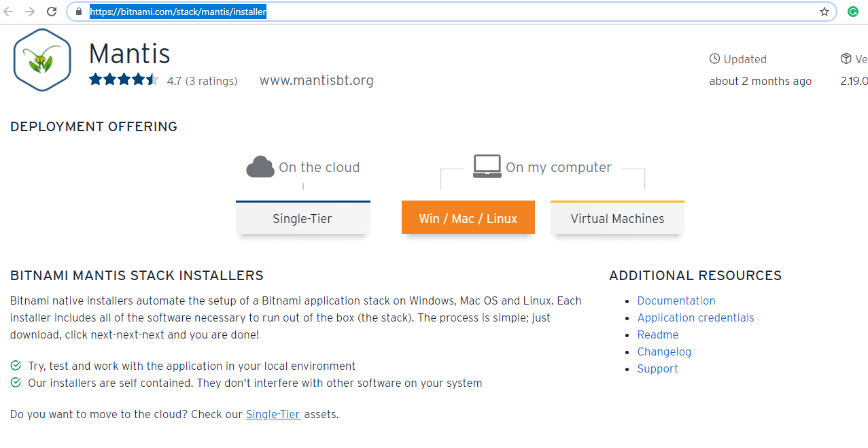This screenshot has height=448, width=868.
Task: Visit www.mantisbt.org link
Action: coord(317,80)
